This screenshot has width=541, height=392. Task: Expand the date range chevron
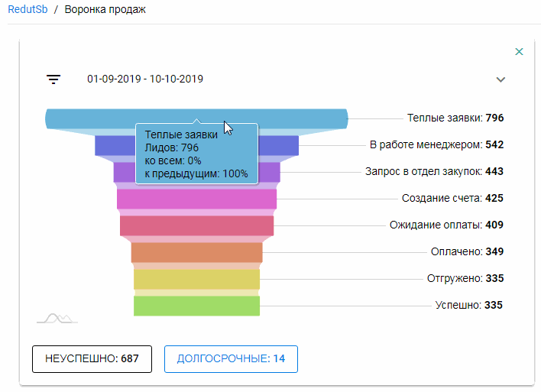pyautogui.click(x=501, y=79)
